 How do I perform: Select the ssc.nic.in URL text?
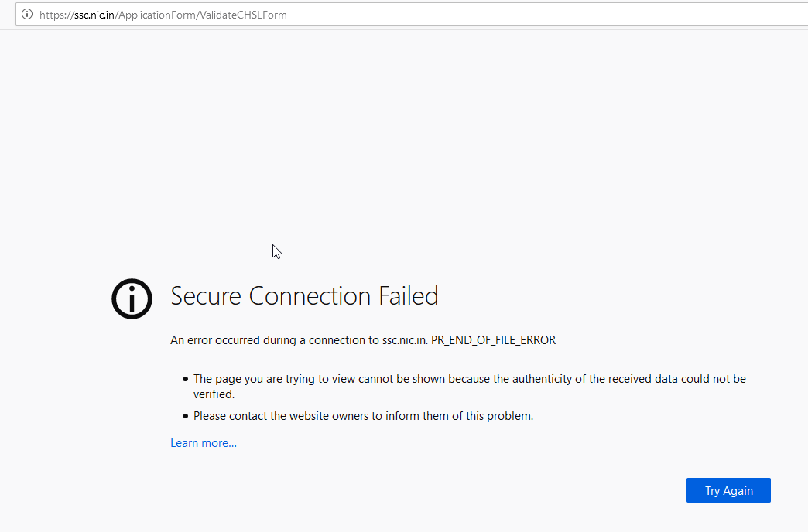point(95,14)
